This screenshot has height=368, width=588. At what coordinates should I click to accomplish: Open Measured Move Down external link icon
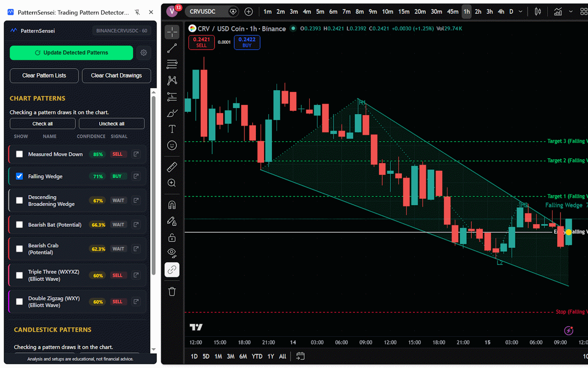(136, 154)
